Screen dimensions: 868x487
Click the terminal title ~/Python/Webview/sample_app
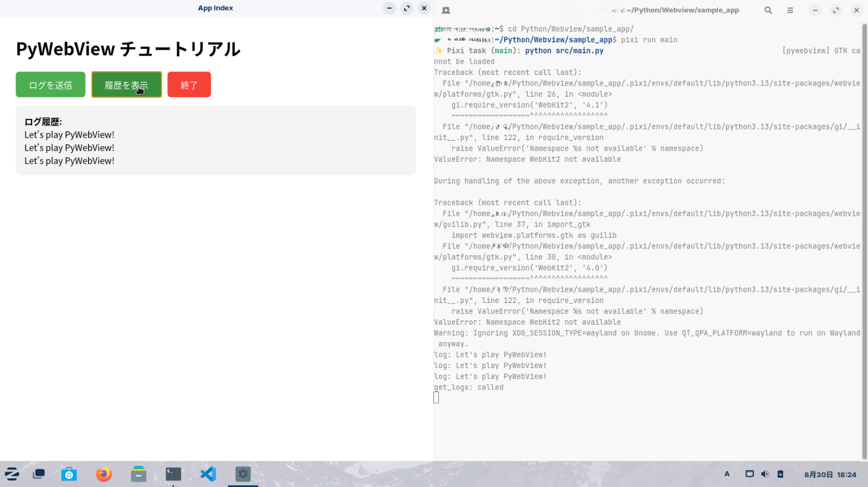point(682,10)
